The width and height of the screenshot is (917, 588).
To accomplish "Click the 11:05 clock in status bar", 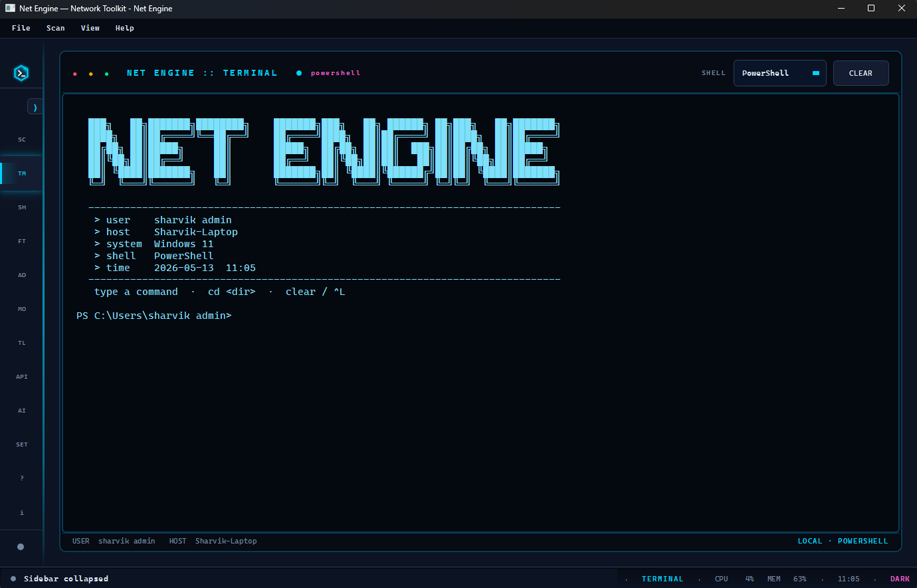I will pos(849,579).
